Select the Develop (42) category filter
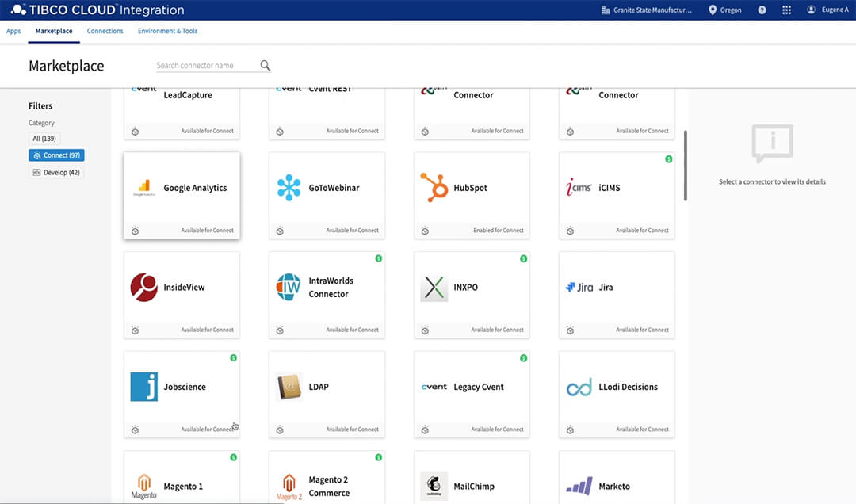 point(55,173)
